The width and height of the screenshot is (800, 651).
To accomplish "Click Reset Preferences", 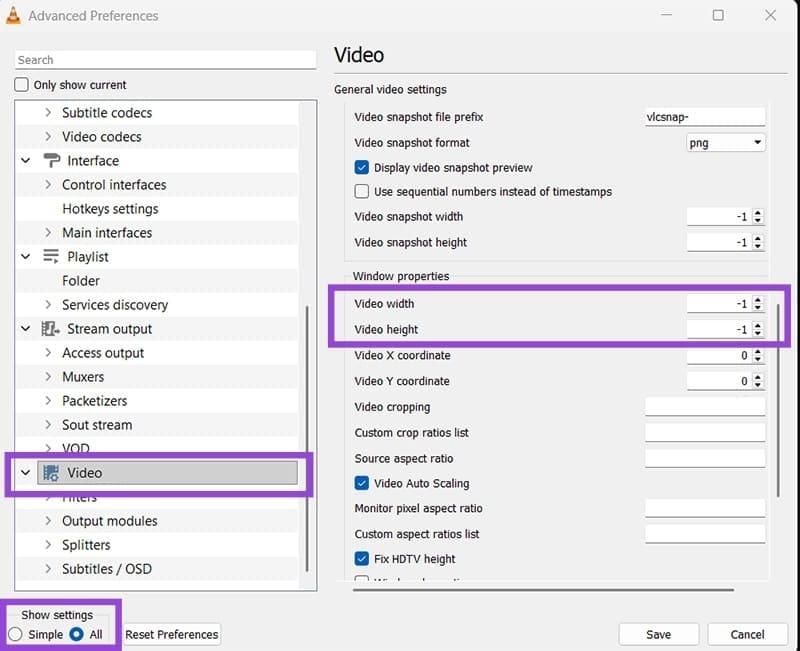I will tap(171, 634).
